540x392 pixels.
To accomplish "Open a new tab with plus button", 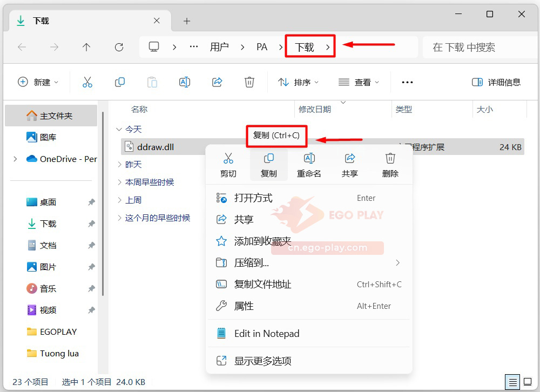I will (187, 21).
